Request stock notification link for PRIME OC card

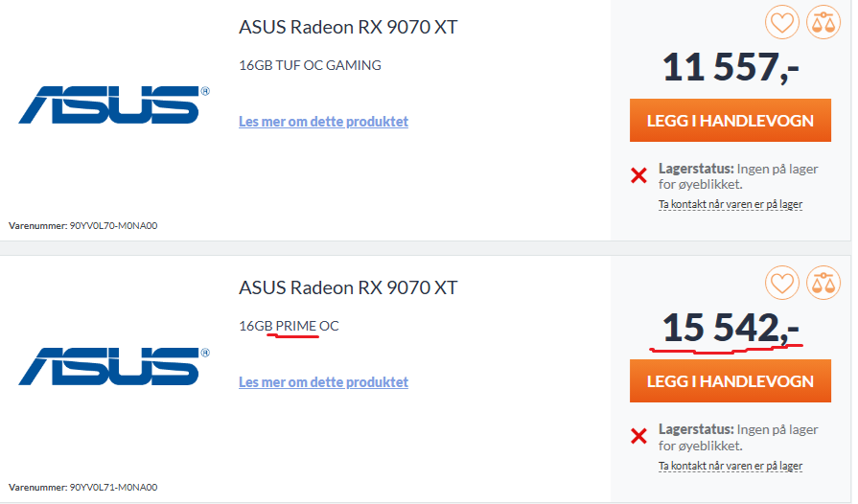(x=730, y=466)
